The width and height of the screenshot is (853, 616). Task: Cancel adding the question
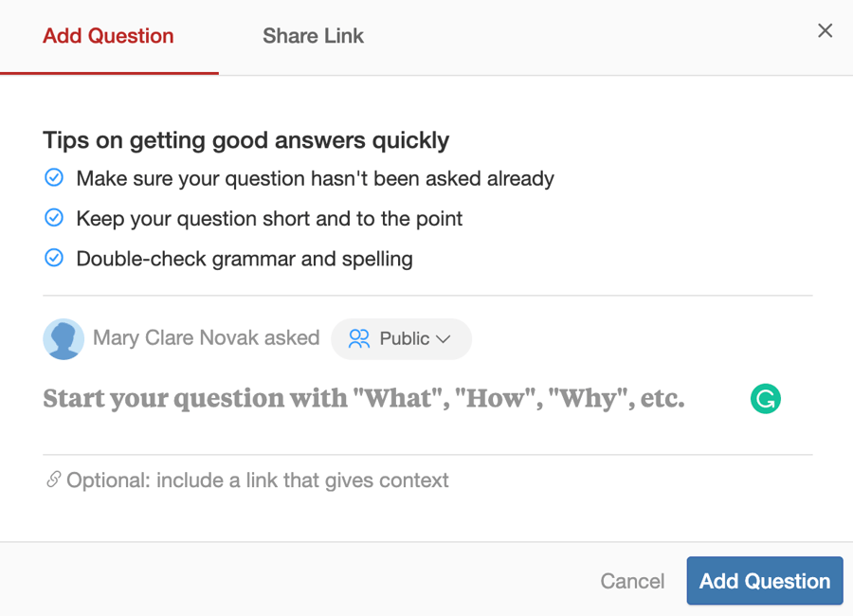point(632,581)
